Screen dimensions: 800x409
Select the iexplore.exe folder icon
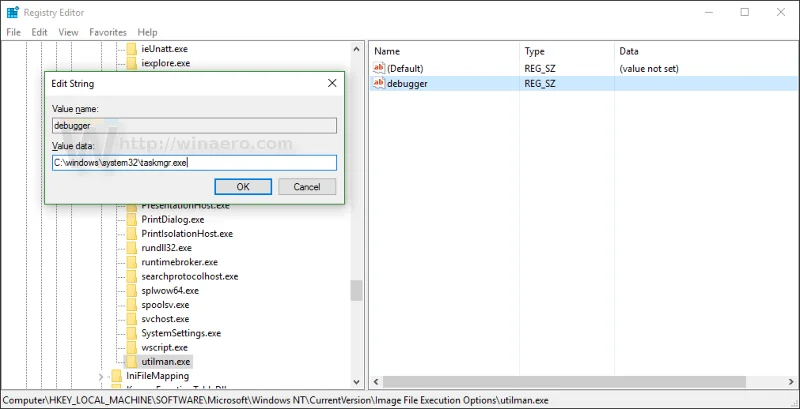[x=132, y=63]
